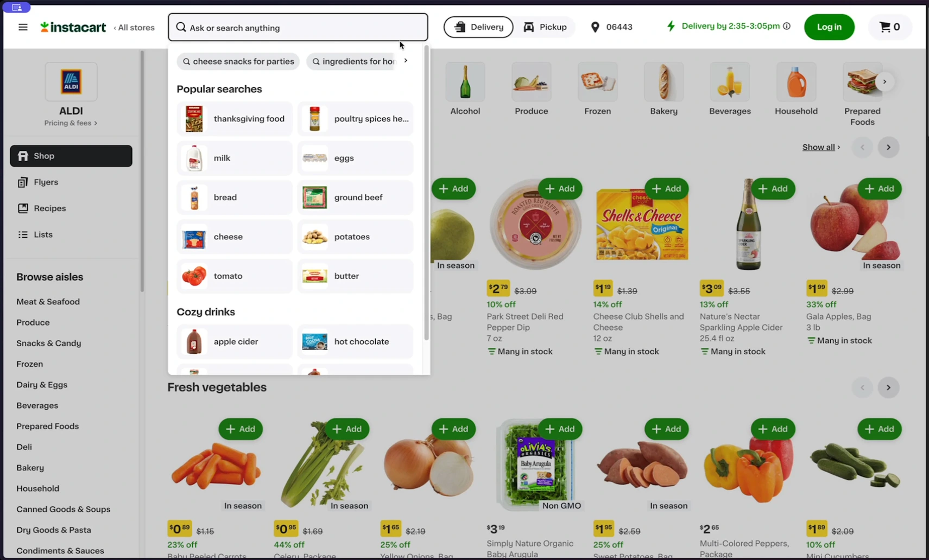Click the location pin for 06443
Viewport: 929px width, 560px height.
[595, 27]
